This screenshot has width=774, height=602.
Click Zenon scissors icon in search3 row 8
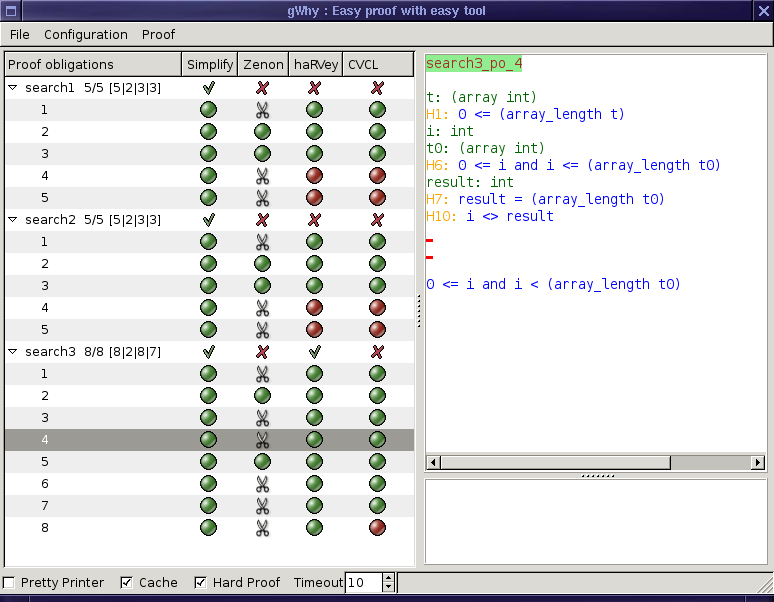[x=263, y=527]
